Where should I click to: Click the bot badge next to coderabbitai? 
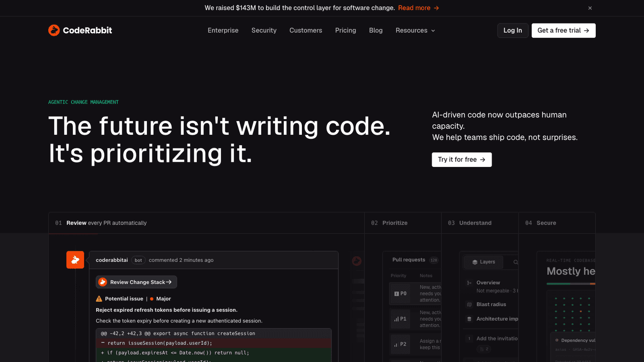(138, 260)
